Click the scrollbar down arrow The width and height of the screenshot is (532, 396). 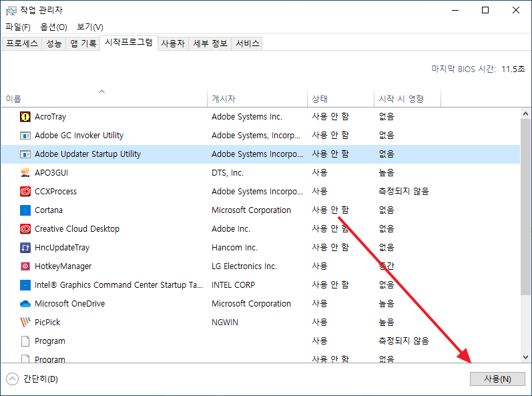click(x=525, y=357)
